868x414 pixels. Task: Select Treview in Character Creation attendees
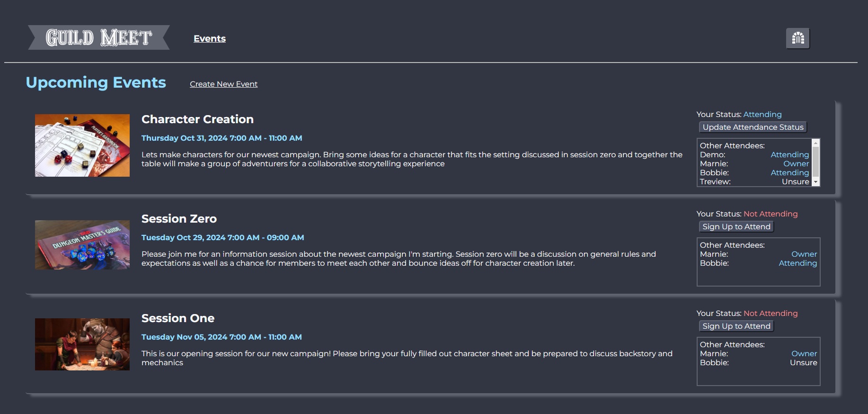[715, 181]
